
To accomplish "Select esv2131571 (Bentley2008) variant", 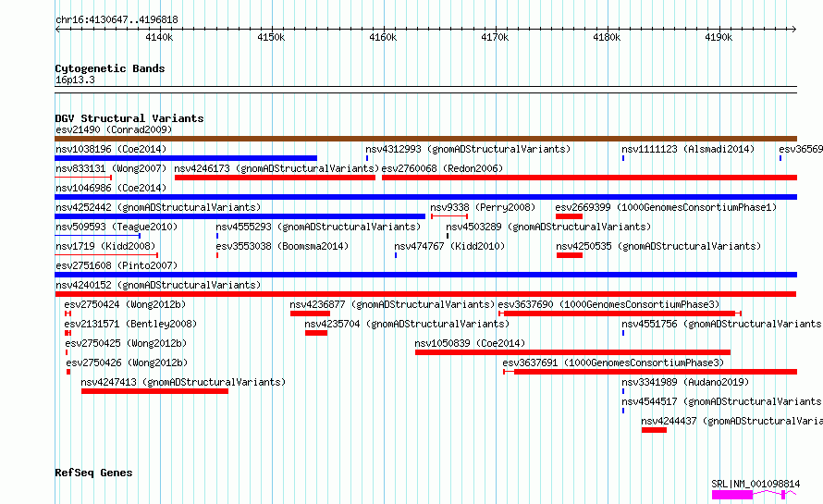I will point(68,333).
